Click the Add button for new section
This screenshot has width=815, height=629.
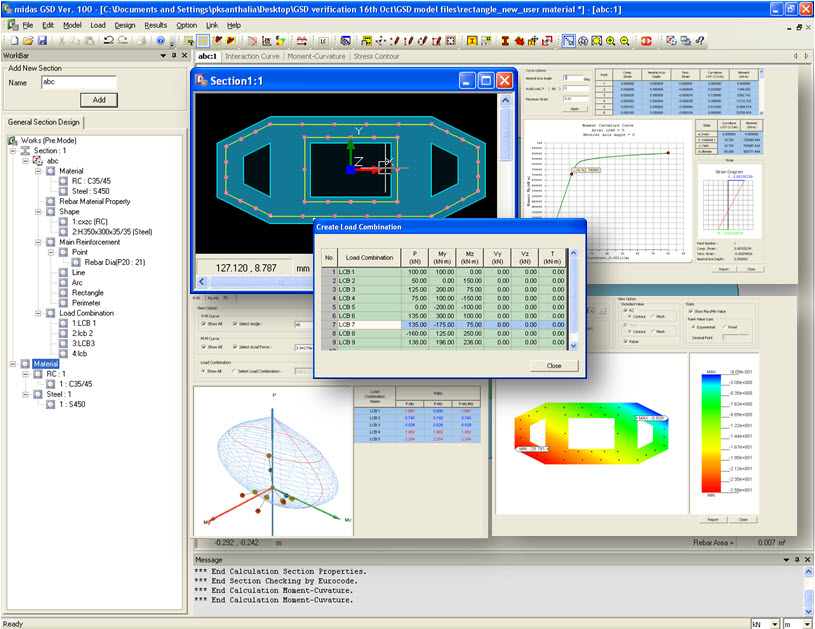pos(98,100)
